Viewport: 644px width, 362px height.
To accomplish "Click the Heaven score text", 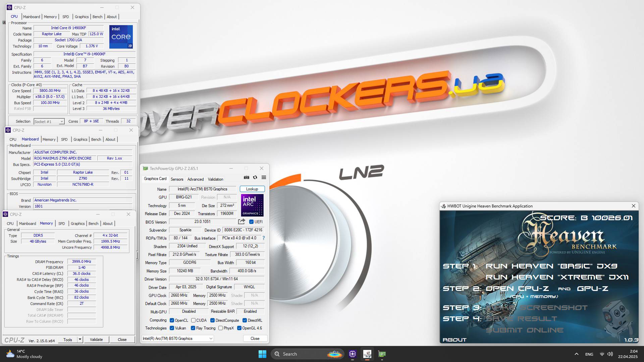I will [x=586, y=218].
